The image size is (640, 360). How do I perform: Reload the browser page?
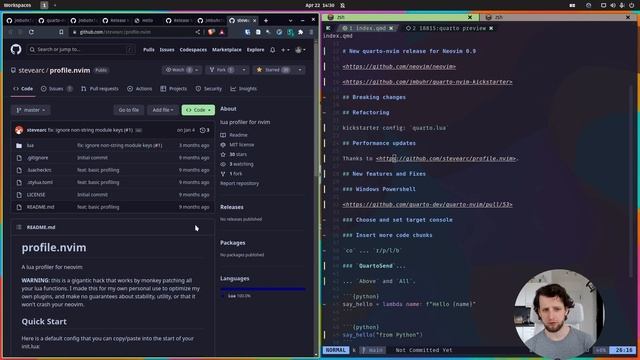coord(31,32)
